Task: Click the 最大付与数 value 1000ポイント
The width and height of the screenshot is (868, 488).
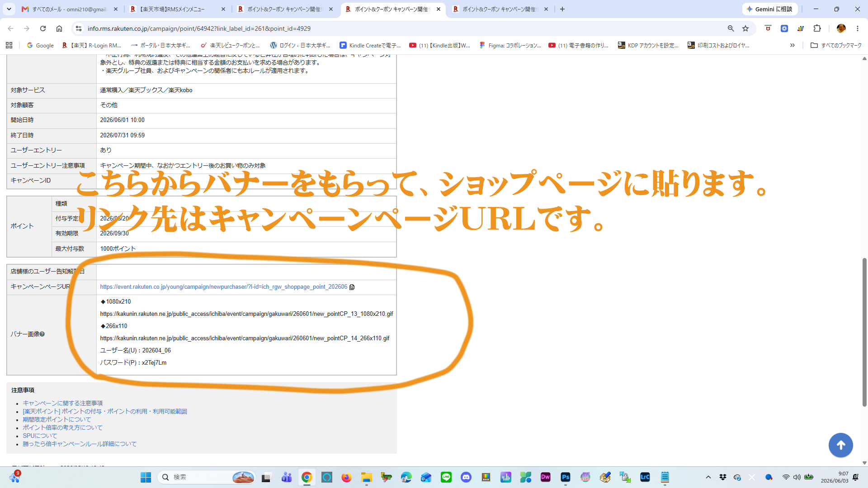Action: coord(118,249)
